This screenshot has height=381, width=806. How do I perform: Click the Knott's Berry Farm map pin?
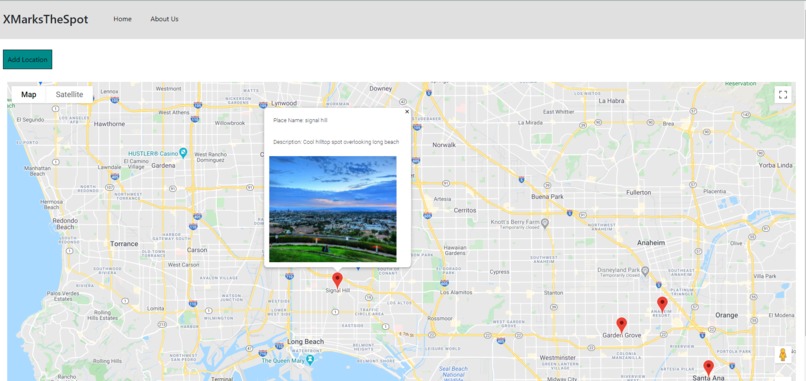545,223
